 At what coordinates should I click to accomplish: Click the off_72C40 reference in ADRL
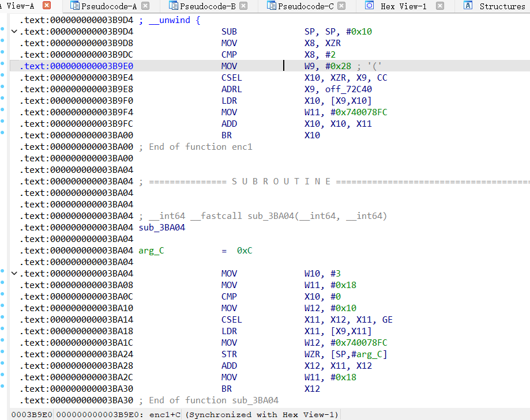348,89
